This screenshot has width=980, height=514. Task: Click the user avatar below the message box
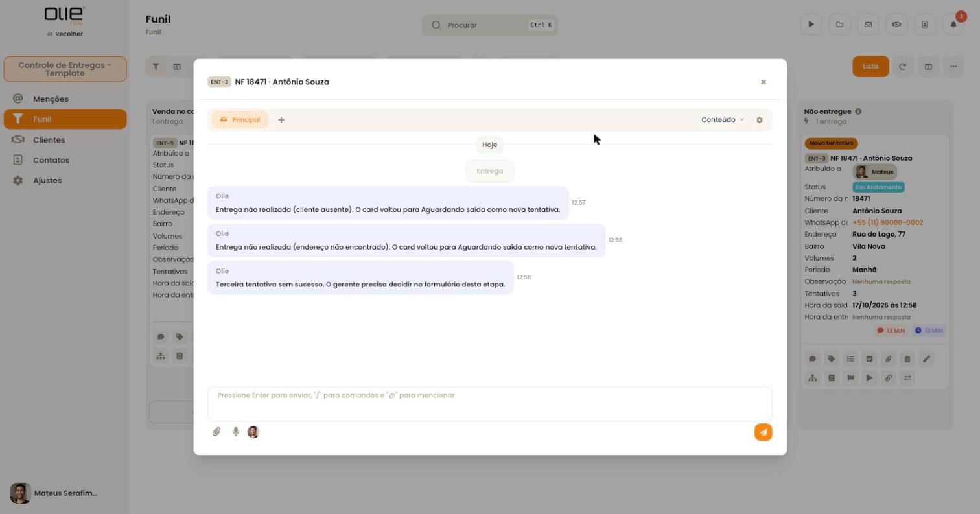(253, 432)
